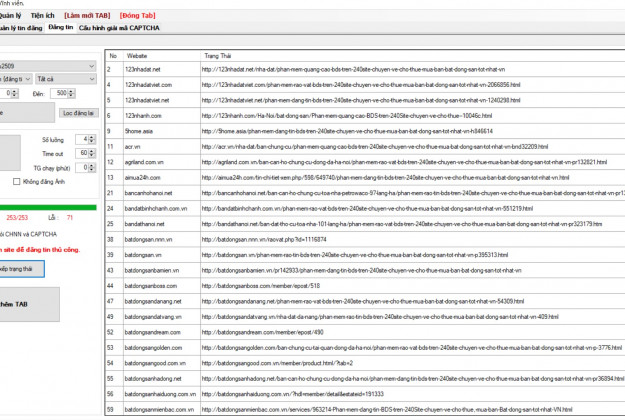This screenshot has height=420, width=625.
Task: Click the Lỗi count value 71
Action: 70,218
